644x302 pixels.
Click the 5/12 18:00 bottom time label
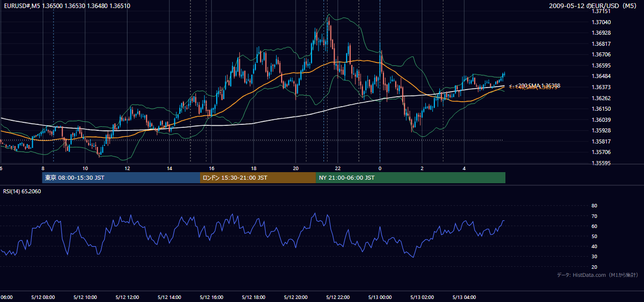click(x=254, y=297)
